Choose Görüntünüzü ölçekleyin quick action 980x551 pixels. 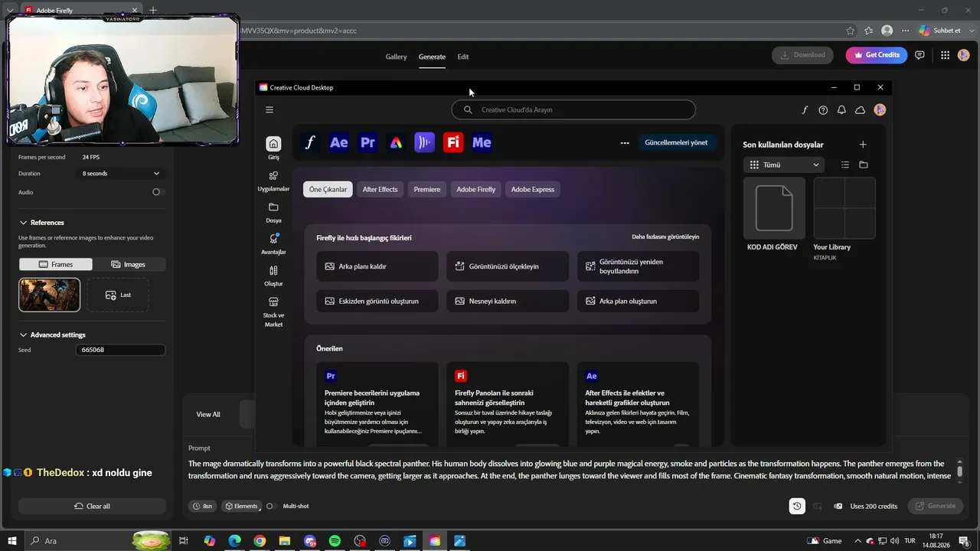click(508, 266)
